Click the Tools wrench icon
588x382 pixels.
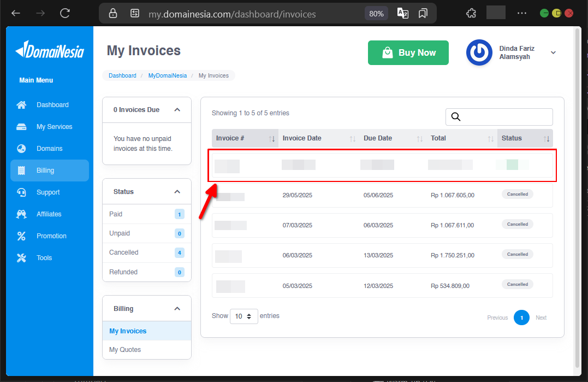(21, 258)
